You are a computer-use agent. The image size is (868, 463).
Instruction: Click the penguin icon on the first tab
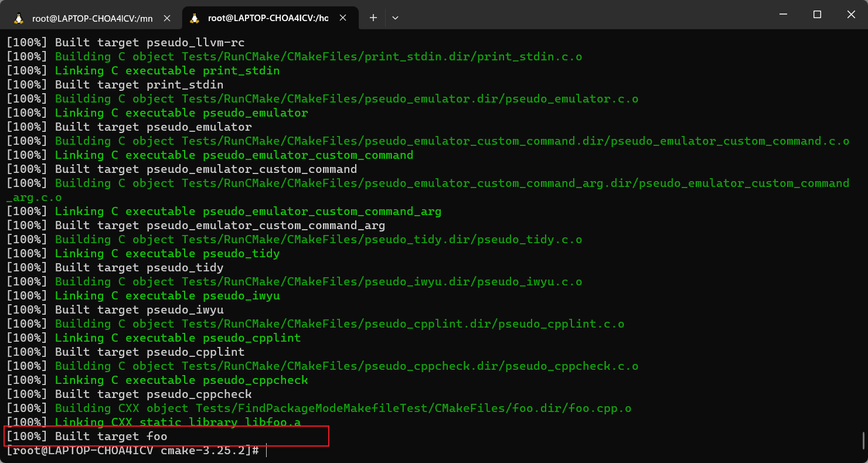click(19, 18)
